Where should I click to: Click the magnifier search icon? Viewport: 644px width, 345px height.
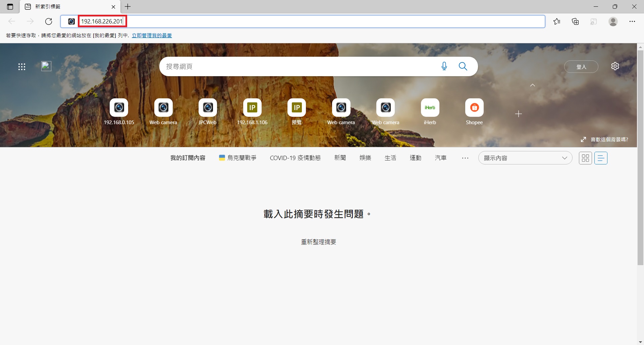click(463, 66)
